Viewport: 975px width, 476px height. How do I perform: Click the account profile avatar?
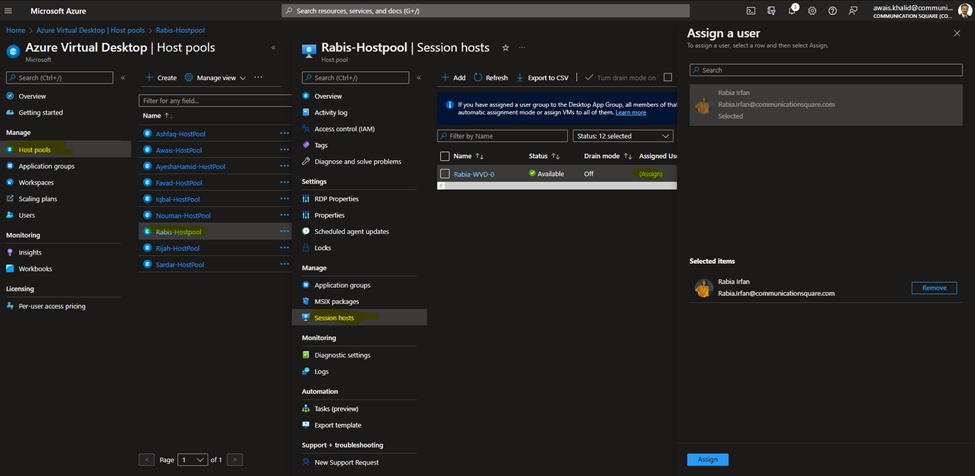pos(964,10)
